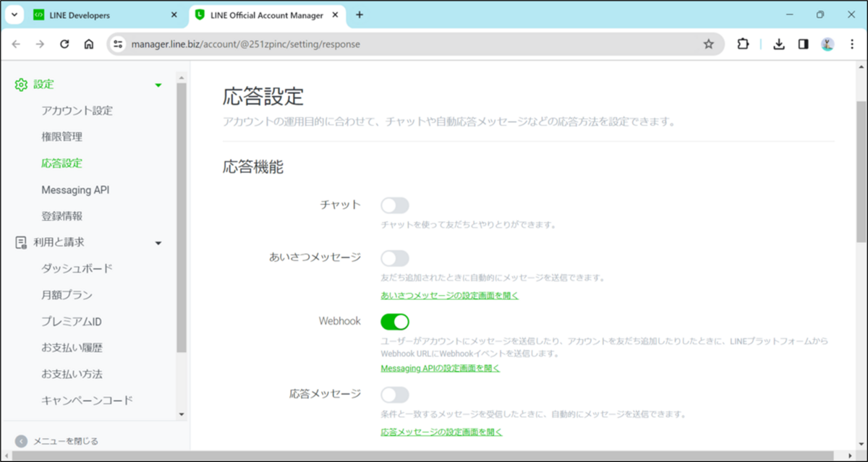Select the LINE Official Account Manager tab

point(268,14)
